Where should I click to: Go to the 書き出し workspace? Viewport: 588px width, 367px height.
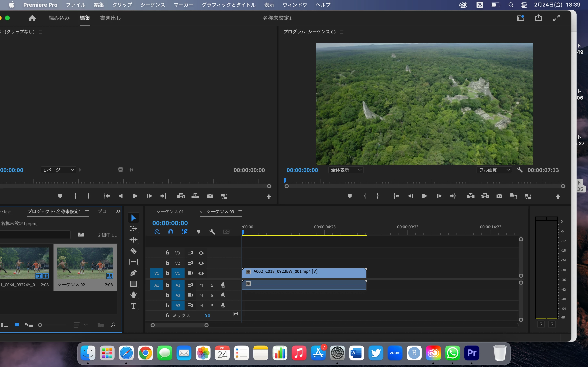(110, 18)
